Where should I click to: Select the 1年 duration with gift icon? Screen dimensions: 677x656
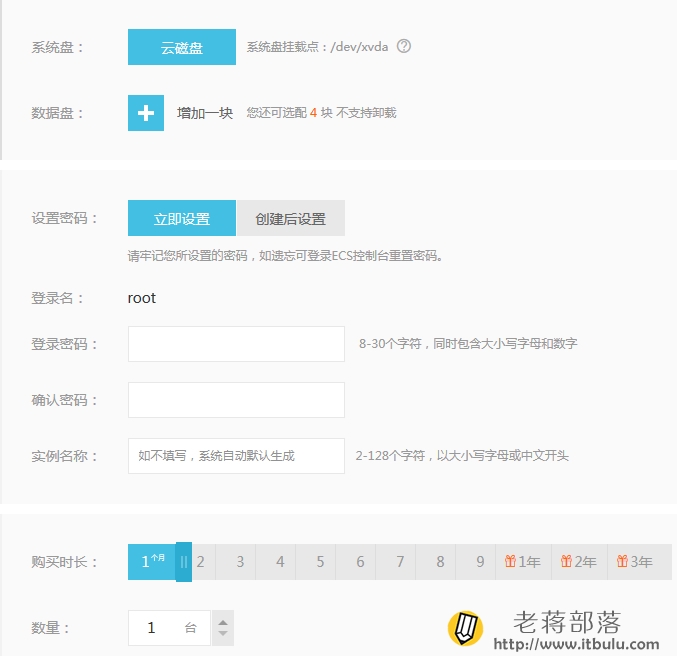pyautogui.click(x=523, y=561)
